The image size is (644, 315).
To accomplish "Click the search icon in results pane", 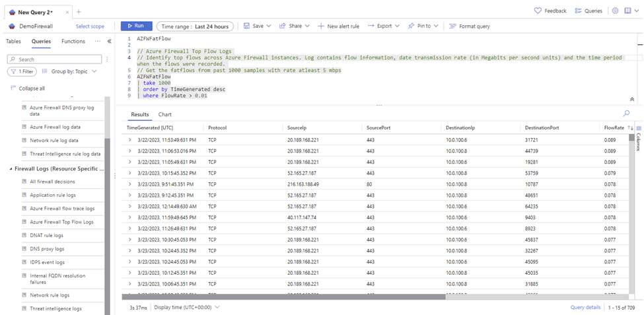I will click(626, 114).
